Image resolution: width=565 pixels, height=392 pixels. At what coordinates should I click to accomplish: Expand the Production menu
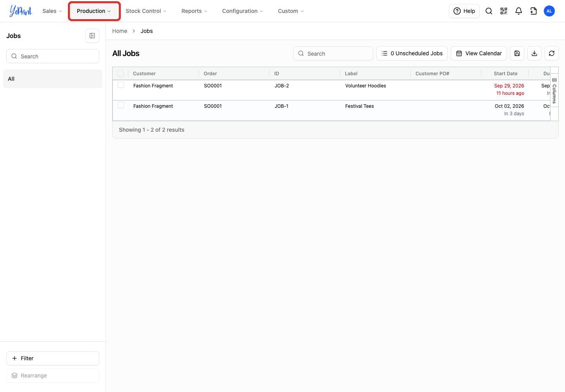pos(94,11)
